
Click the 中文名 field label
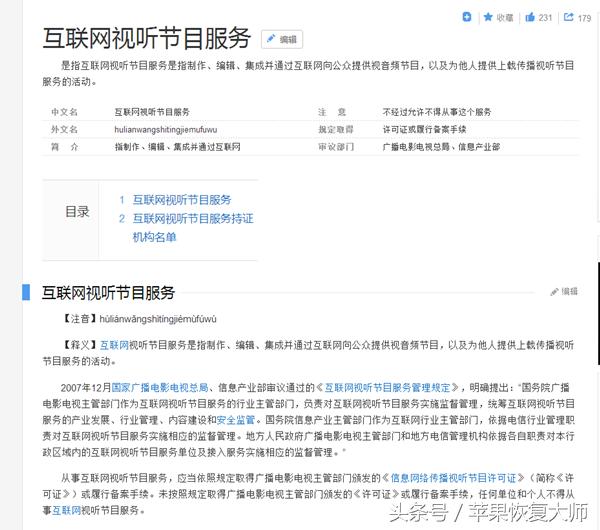[x=64, y=112]
